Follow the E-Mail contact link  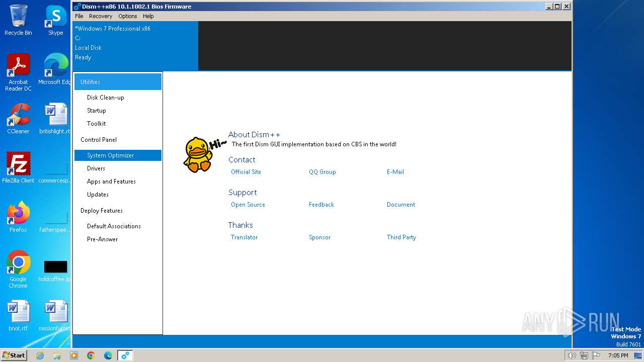(x=395, y=172)
